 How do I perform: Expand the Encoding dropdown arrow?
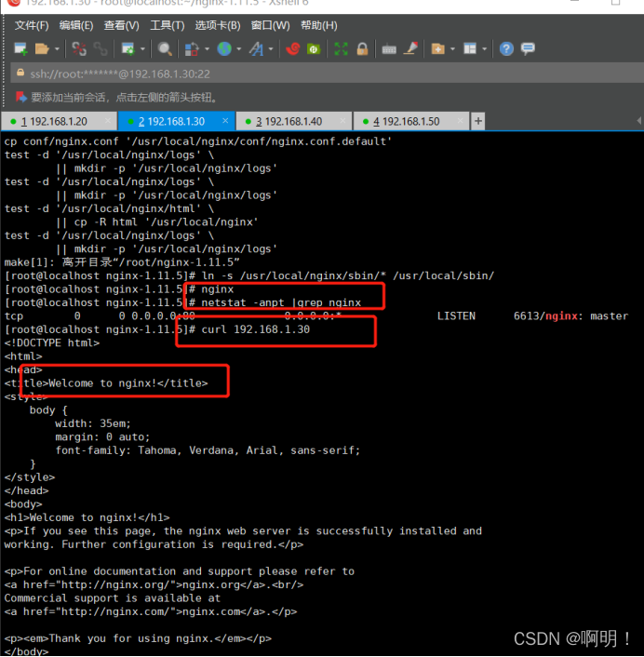pyautogui.click(x=239, y=49)
